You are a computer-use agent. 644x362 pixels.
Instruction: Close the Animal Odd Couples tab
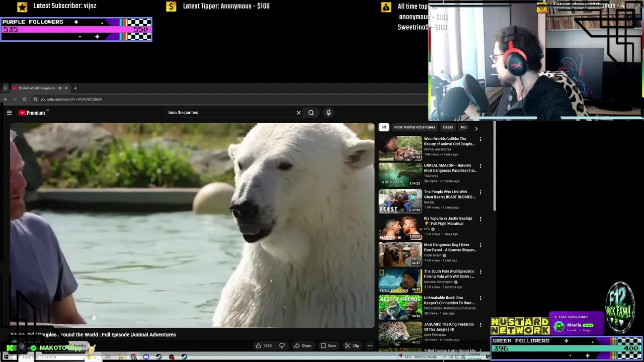(66, 88)
